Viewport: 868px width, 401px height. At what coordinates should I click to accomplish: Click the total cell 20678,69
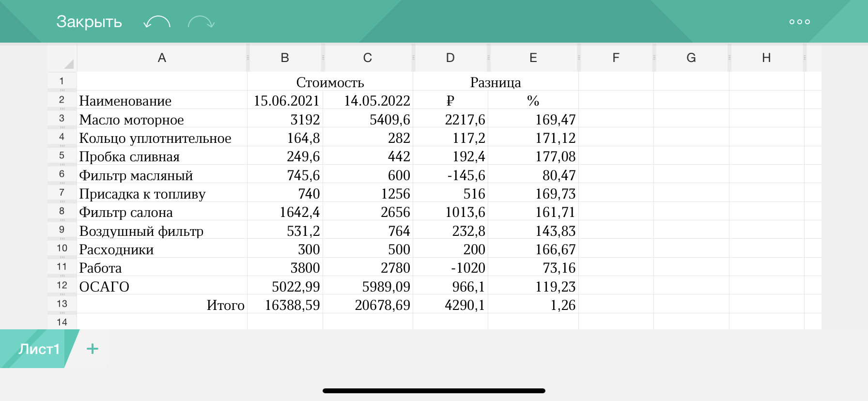(368, 304)
